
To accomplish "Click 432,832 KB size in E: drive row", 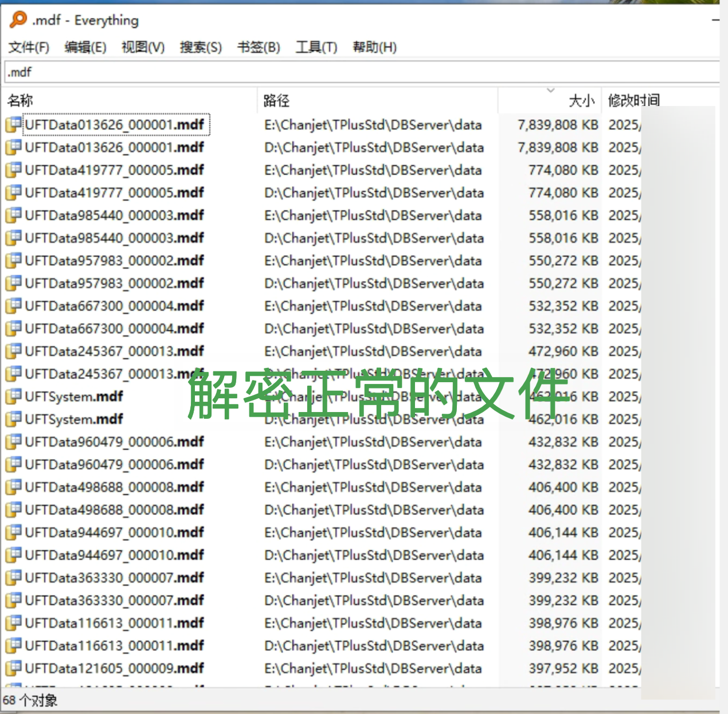I will coord(563,441).
